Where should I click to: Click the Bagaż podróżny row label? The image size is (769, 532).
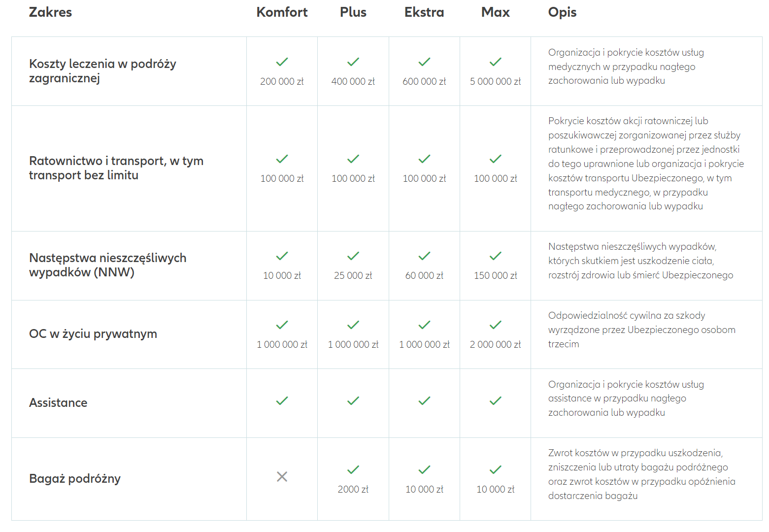point(75,479)
